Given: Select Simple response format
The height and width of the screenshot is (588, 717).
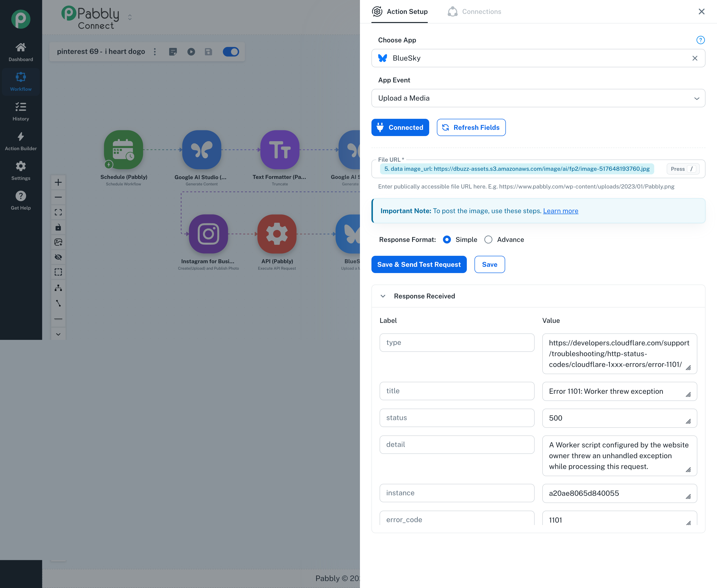Looking at the screenshot, I should [x=447, y=240].
